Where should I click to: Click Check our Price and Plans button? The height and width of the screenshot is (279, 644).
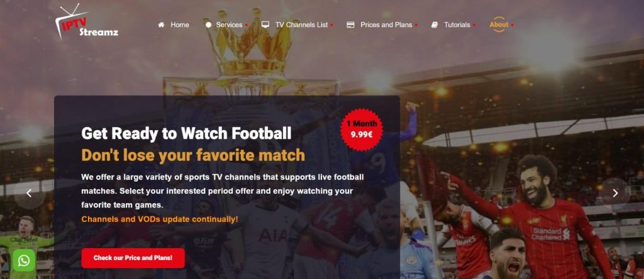[x=133, y=258]
